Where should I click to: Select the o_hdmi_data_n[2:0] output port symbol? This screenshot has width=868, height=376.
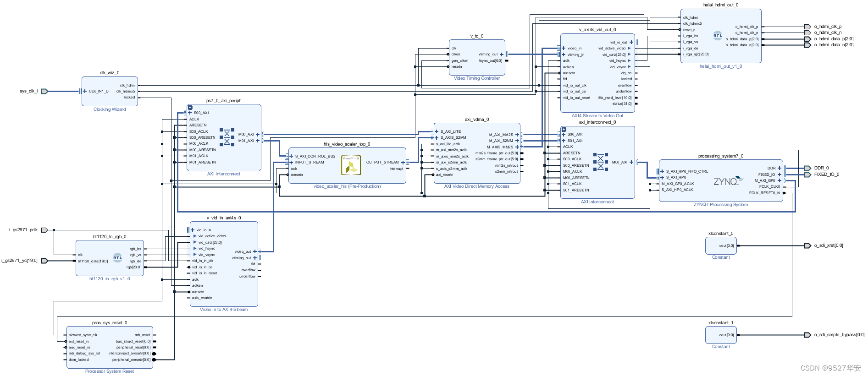(x=807, y=45)
